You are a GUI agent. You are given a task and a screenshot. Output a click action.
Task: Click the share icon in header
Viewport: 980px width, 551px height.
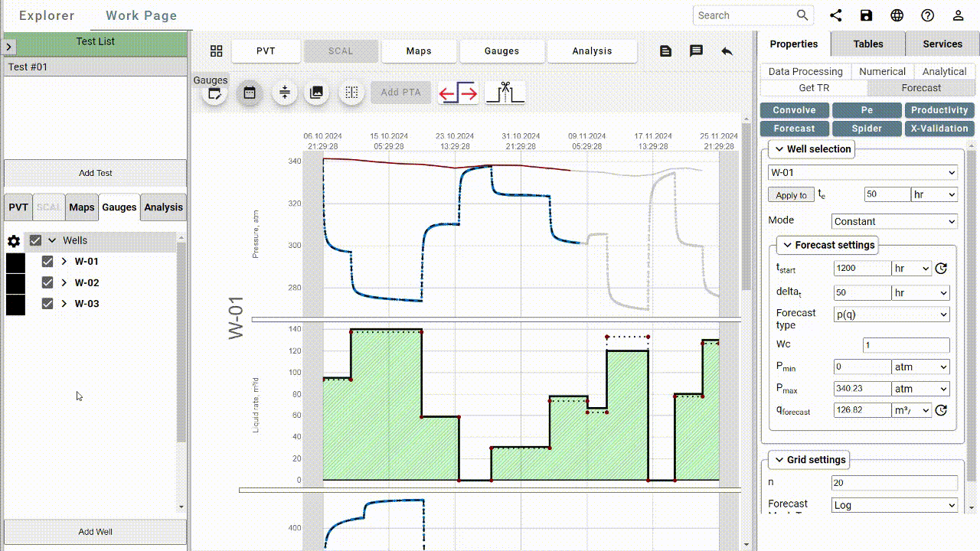point(836,15)
